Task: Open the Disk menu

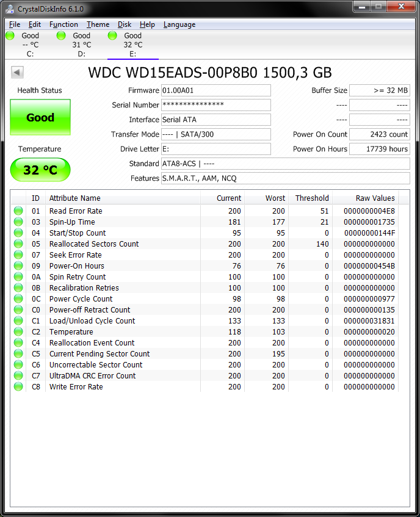Action: pyautogui.click(x=125, y=24)
